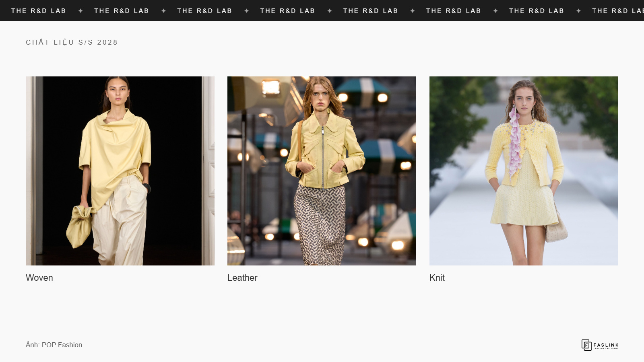The height and width of the screenshot is (362, 644).
Task: Select the Woven caption
Action: (39, 278)
